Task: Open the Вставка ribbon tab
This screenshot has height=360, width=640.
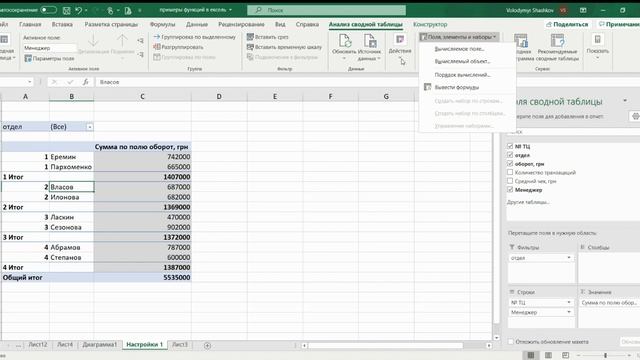Action: (62, 24)
